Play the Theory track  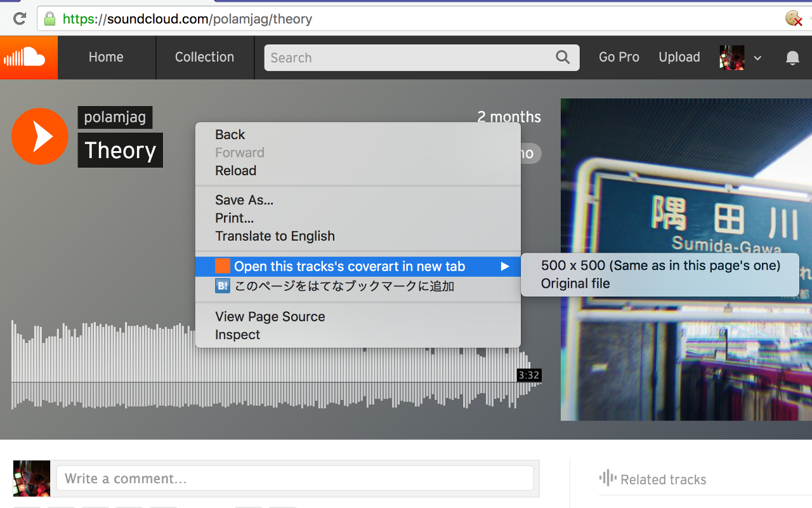click(39, 136)
